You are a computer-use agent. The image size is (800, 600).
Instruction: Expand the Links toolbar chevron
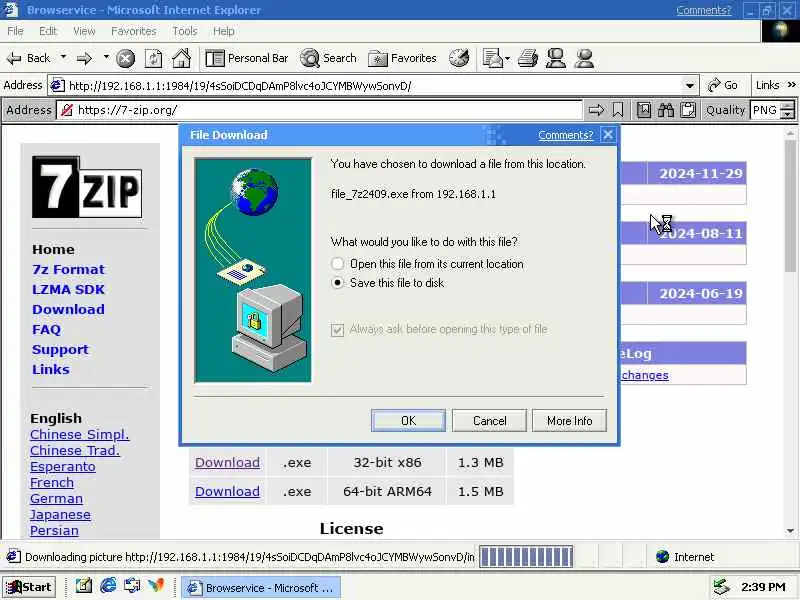pos(791,85)
